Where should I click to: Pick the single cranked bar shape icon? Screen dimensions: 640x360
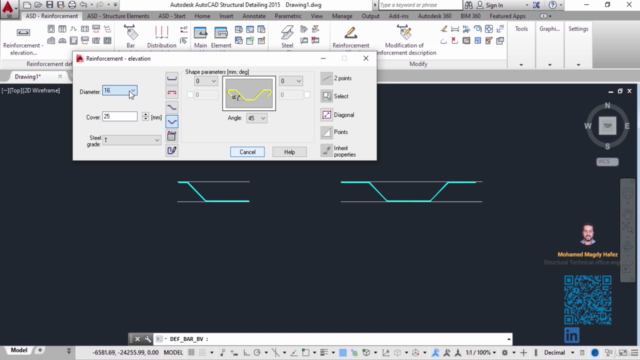click(x=172, y=107)
